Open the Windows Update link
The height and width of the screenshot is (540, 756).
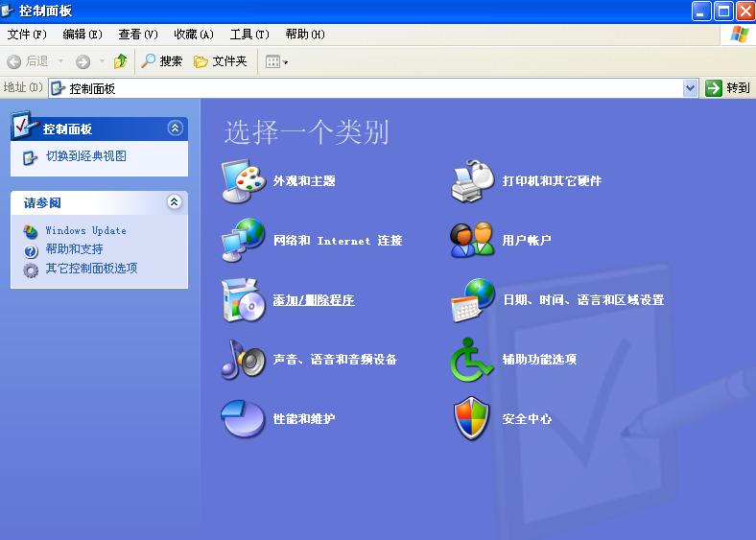pos(85,230)
